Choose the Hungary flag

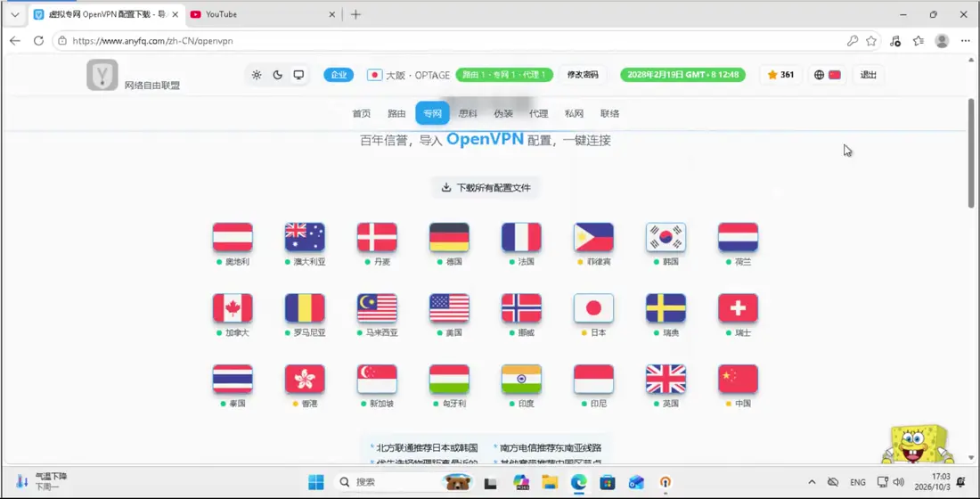click(x=449, y=379)
